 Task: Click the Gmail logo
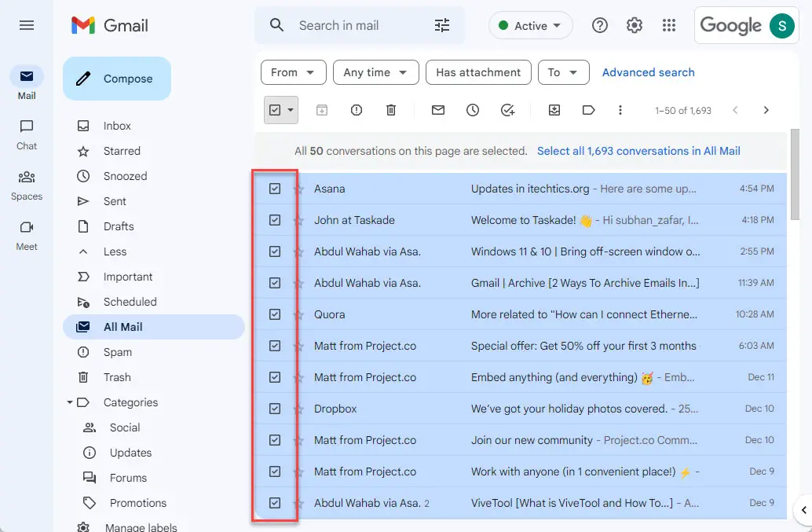tap(110, 25)
